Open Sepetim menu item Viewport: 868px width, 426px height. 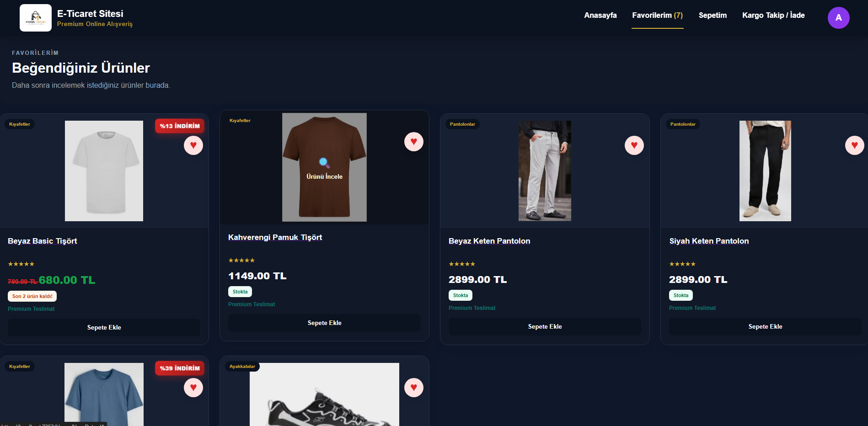click(713, 16)
